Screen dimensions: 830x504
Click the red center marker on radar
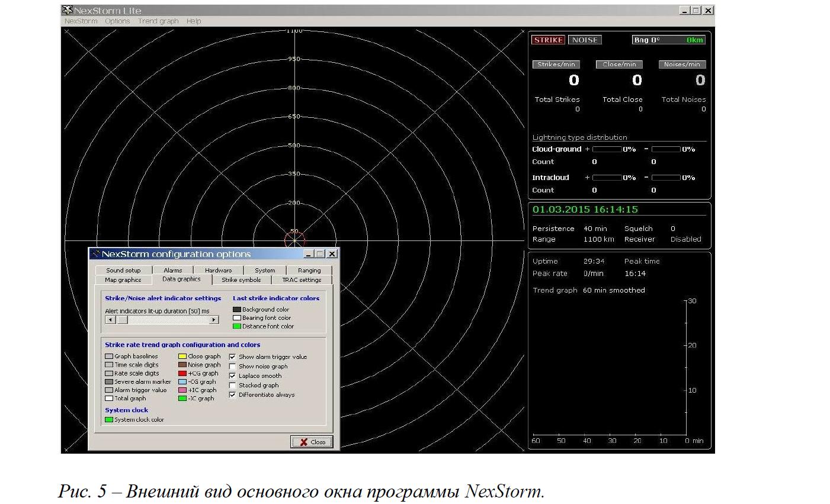point(294,240)
